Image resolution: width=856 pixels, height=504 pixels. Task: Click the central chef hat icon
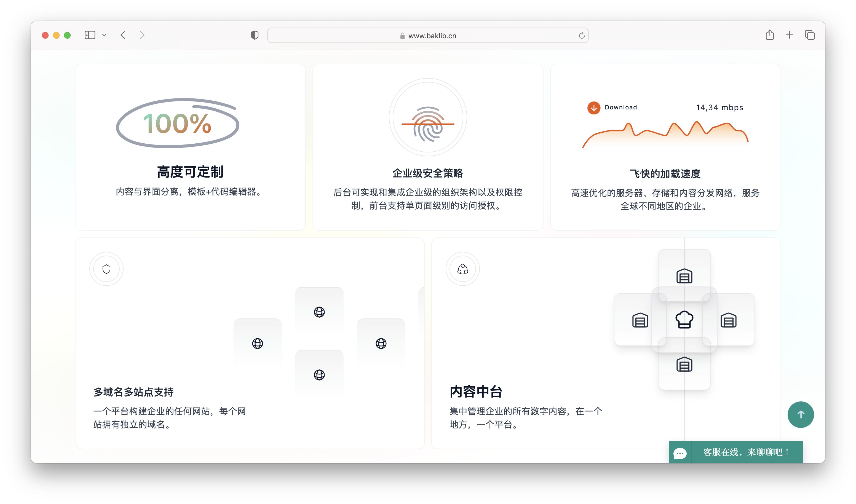pyautogui.click(x=684, y=320)
